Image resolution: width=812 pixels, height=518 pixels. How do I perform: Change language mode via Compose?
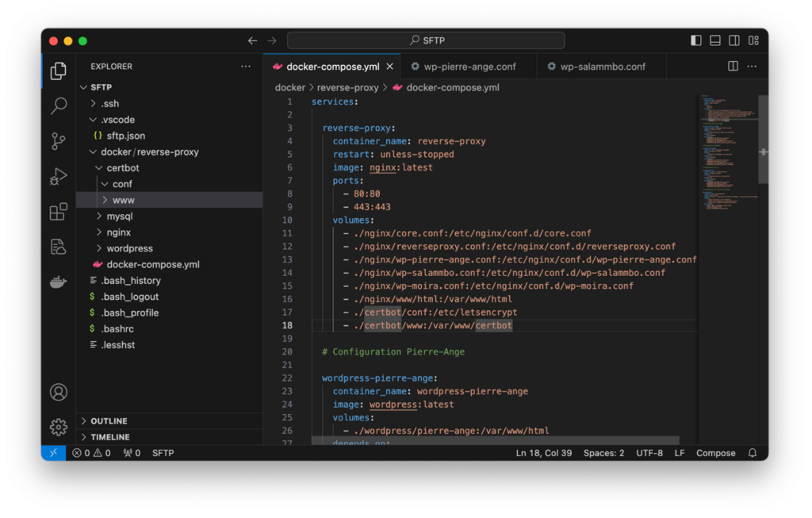tap(716, 453)
